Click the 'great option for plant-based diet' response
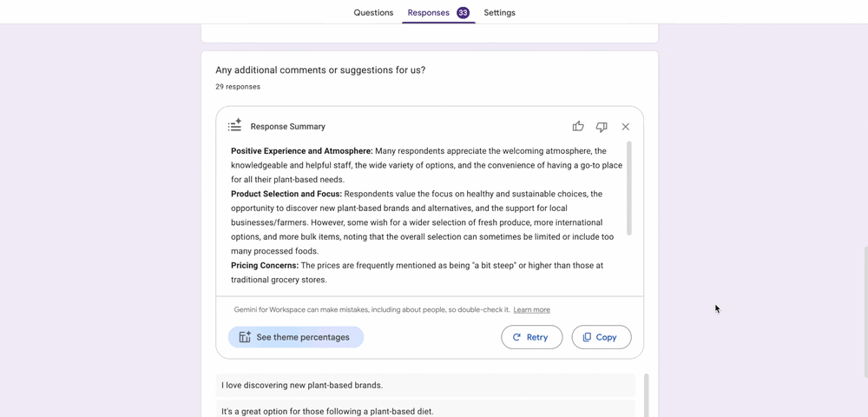868x417 pixels. (x=327, y=411)
